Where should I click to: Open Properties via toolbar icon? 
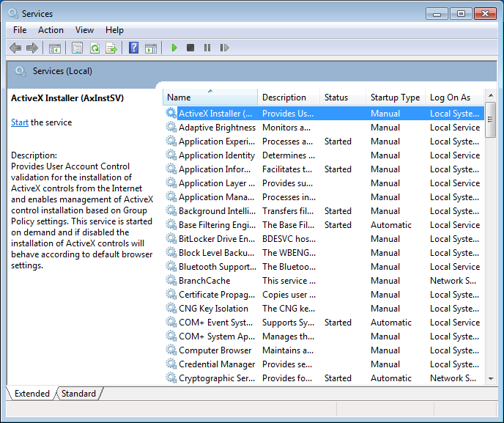click(x=78, y=48)
